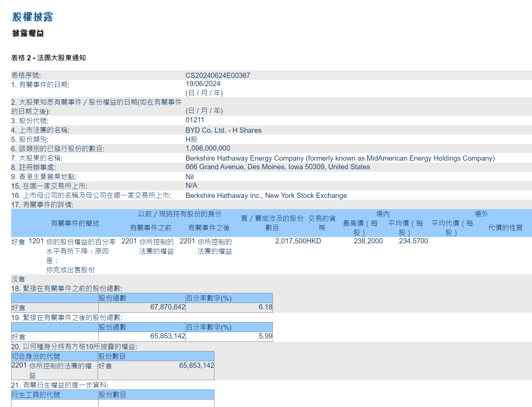The height and width of the screenshot is (407, 532).
Task: Select average price value 234.5700
Action: (x=414, y=241)
